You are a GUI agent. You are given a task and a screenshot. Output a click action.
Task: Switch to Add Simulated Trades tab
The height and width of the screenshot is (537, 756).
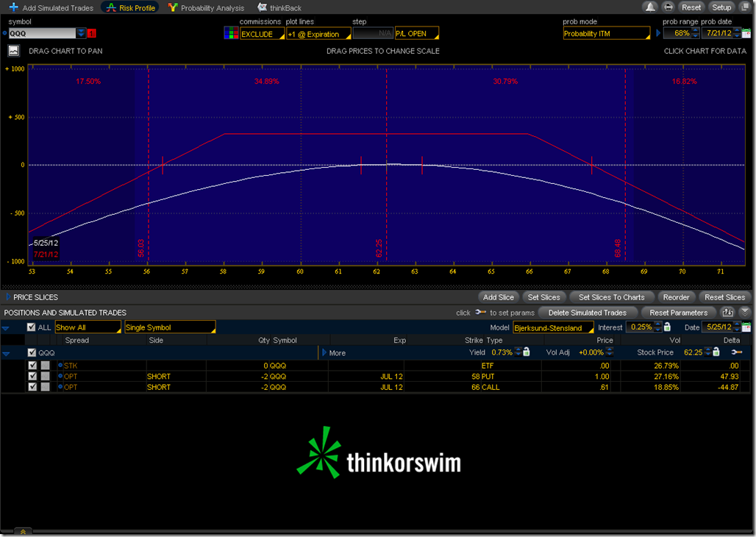(51, 7)
